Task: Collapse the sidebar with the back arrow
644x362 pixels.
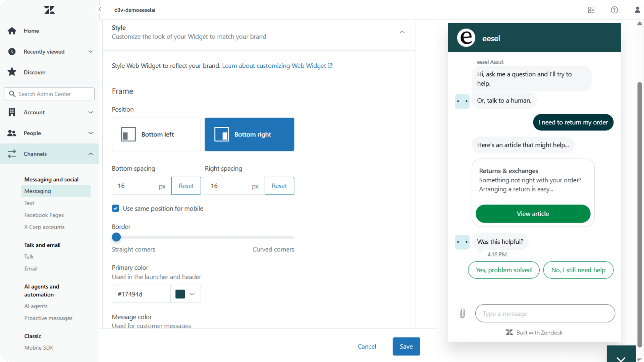Action: point(100,9)
